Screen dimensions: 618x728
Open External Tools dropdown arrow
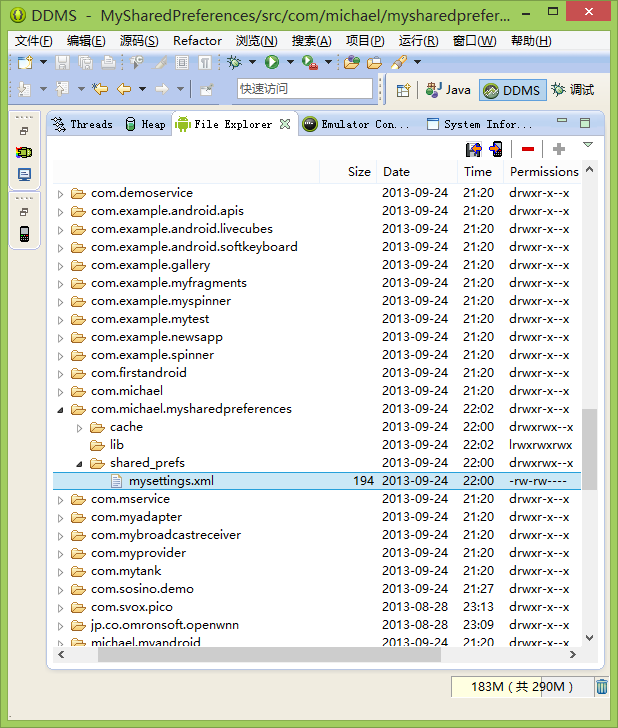328,62
